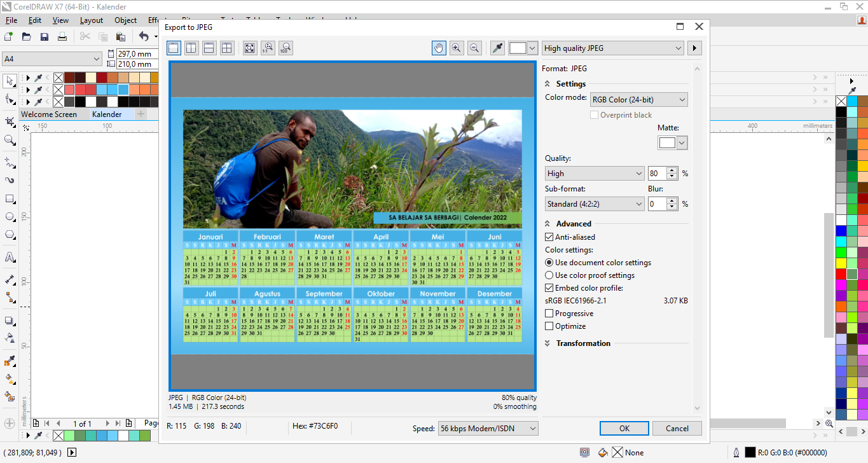Click the zoom to fit icon
Viewport: 868px width, 463px height.
coord(250,48)
